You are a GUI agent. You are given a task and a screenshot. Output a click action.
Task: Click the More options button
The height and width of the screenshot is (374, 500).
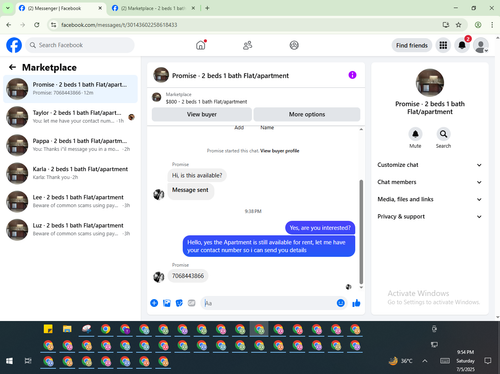[307, 114]
